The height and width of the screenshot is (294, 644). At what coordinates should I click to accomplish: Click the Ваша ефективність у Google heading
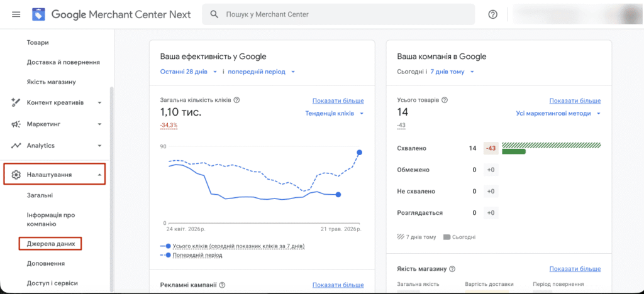(x=213, y=57)
